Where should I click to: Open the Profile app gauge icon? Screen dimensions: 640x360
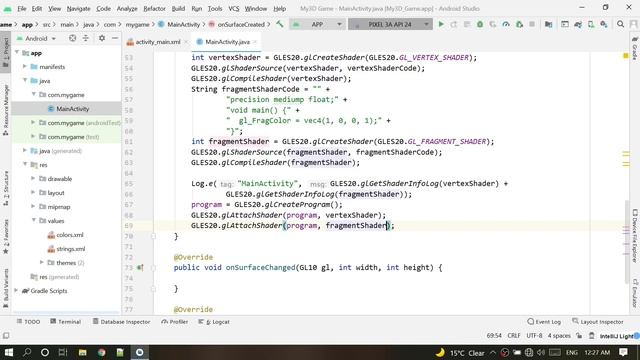point(506,24)
